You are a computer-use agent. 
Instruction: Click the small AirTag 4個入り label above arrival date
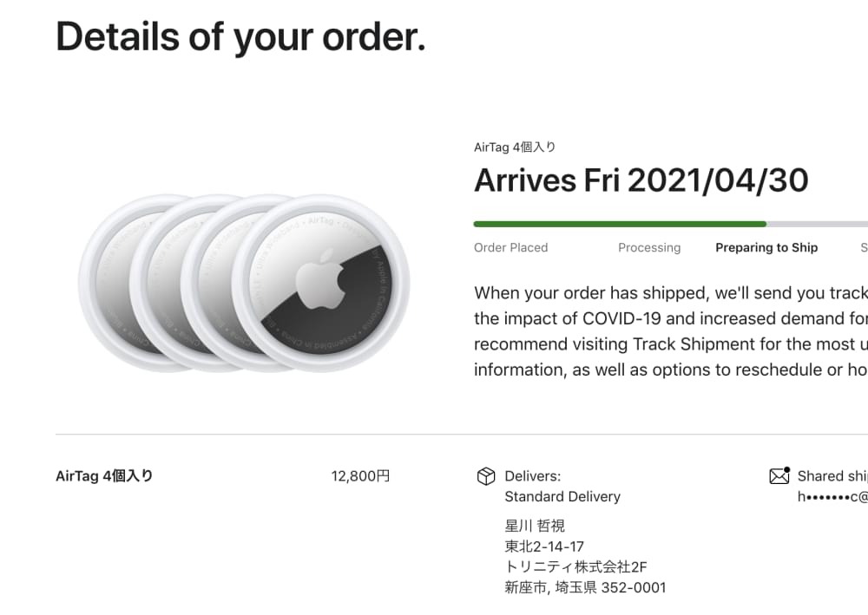click(x=515, y=147)
